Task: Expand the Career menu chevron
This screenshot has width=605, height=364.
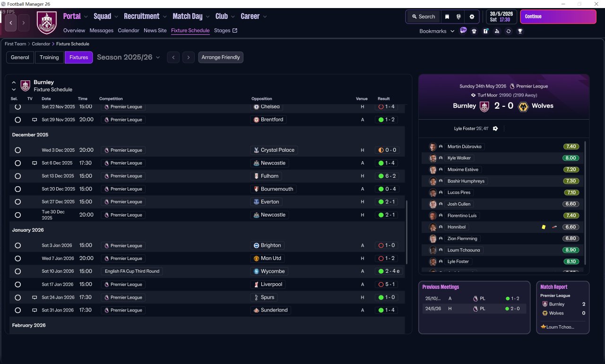Action: [265, 17]
